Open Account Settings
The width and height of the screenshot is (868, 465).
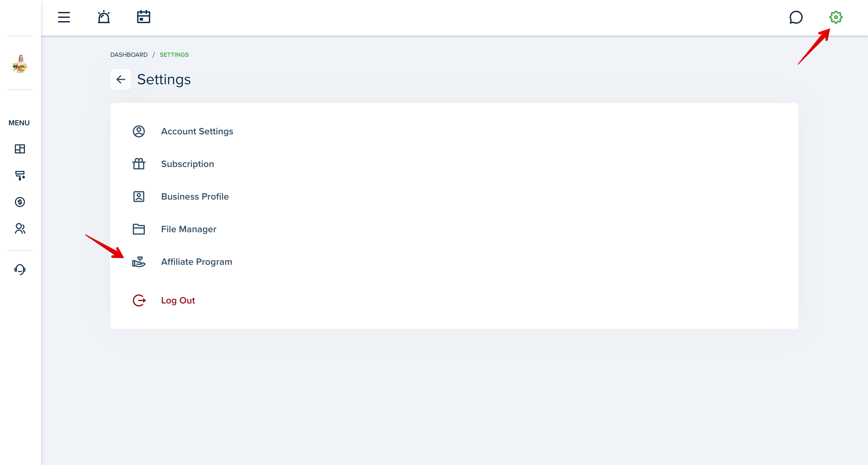pyautogui.click(x=197, y=132)
